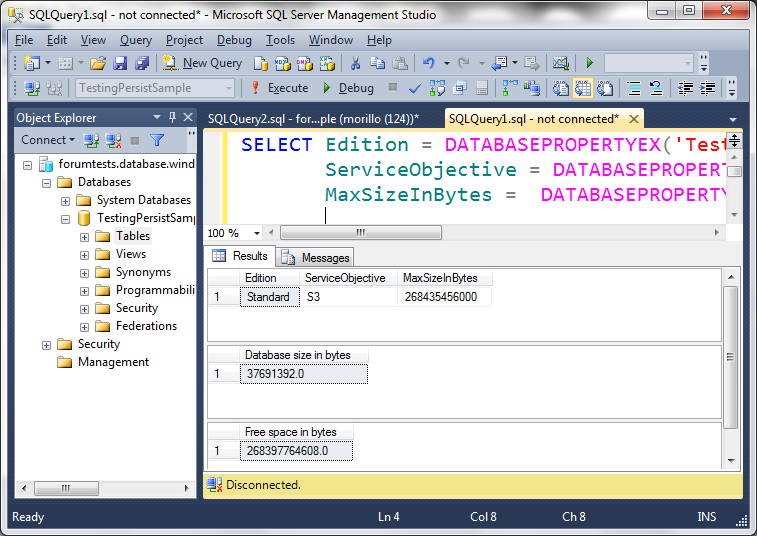Click the Uncomment Selected Lines icon
The image size is (757, 536).
click(x=656, y=88)
